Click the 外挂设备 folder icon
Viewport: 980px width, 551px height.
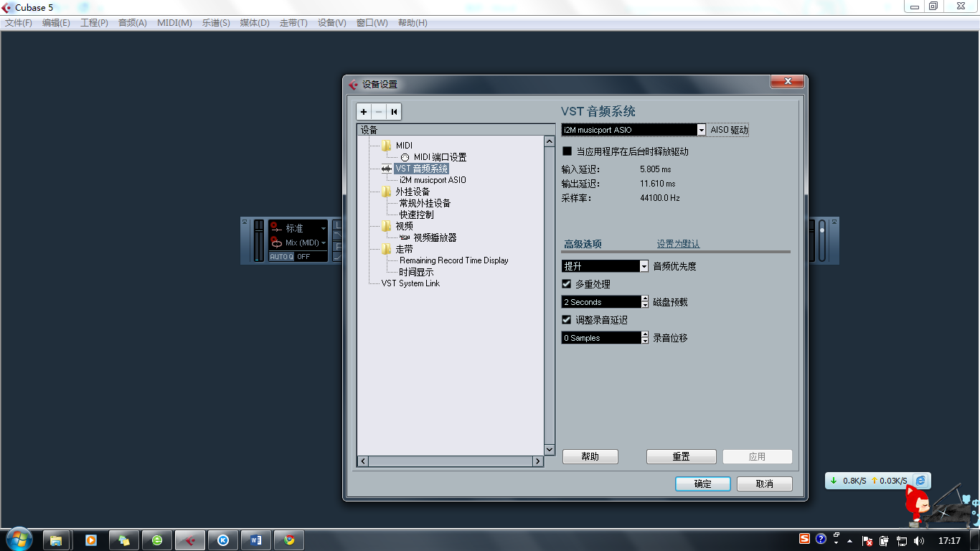tap(387, 192)
